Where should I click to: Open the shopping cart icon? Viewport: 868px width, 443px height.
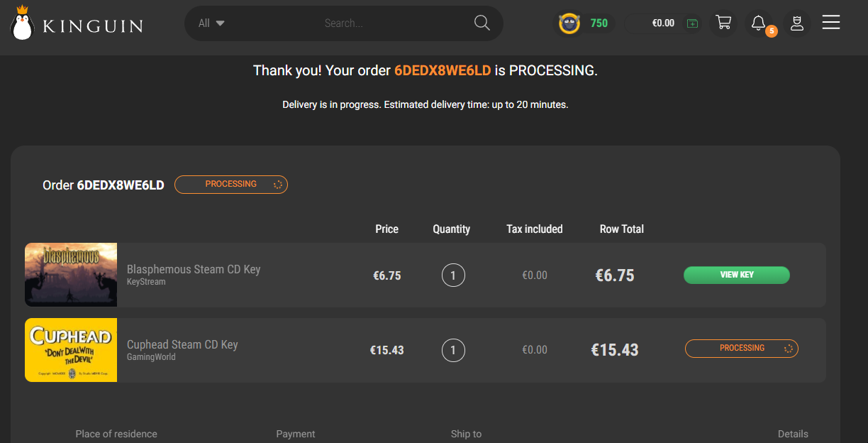[723, 23]
